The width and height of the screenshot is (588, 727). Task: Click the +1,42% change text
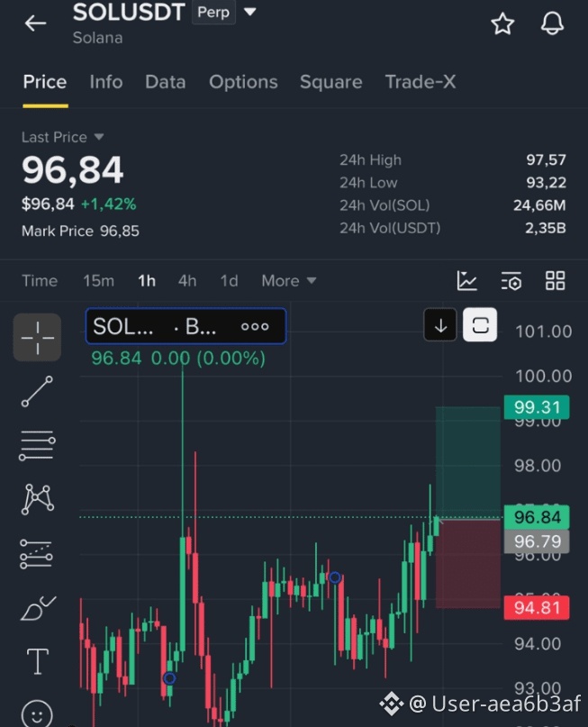(x=108, y=204)
